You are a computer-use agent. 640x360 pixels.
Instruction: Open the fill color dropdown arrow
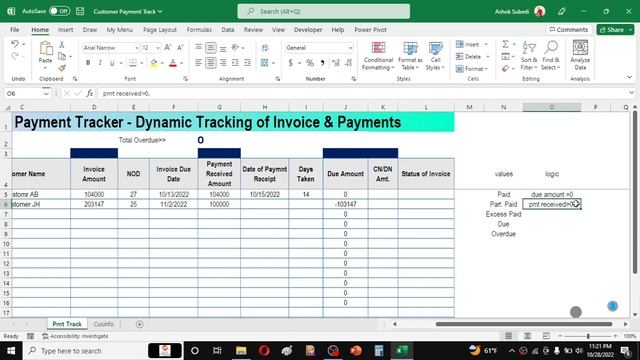click(162, 63)
